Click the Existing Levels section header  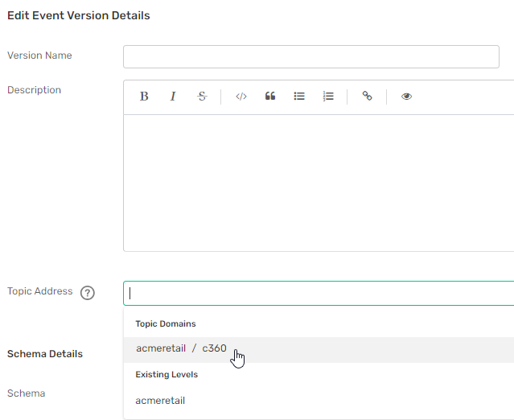click(166, 375)
